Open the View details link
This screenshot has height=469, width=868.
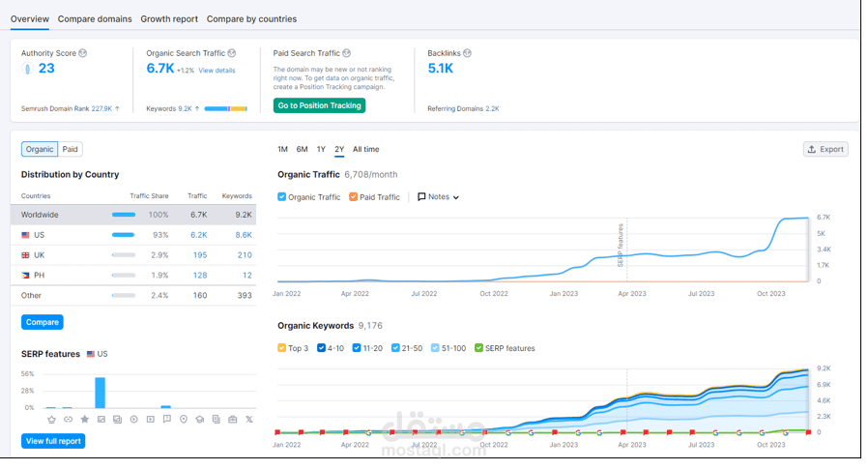coord(217,71)
